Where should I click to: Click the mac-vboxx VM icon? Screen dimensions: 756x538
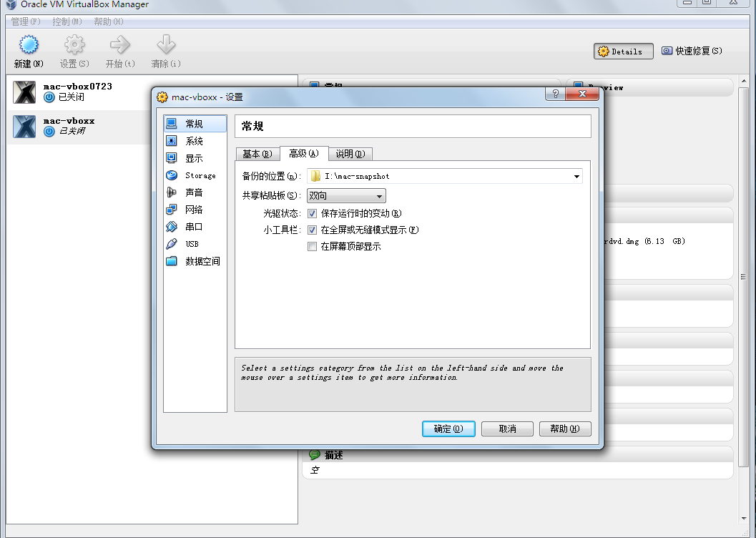24,127
